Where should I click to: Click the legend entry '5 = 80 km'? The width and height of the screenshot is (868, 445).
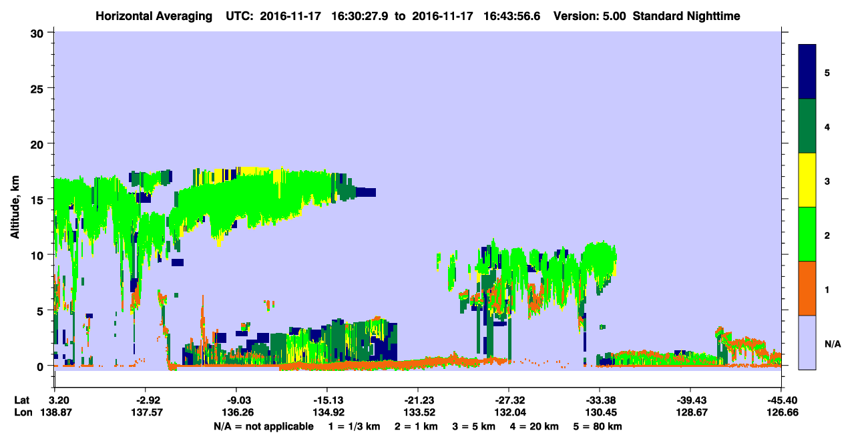pos(599,426)
